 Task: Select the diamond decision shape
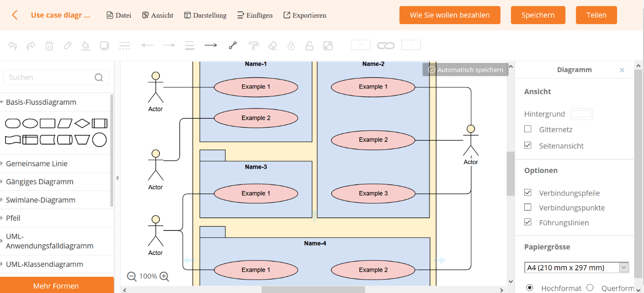click(x=82, y=123)
